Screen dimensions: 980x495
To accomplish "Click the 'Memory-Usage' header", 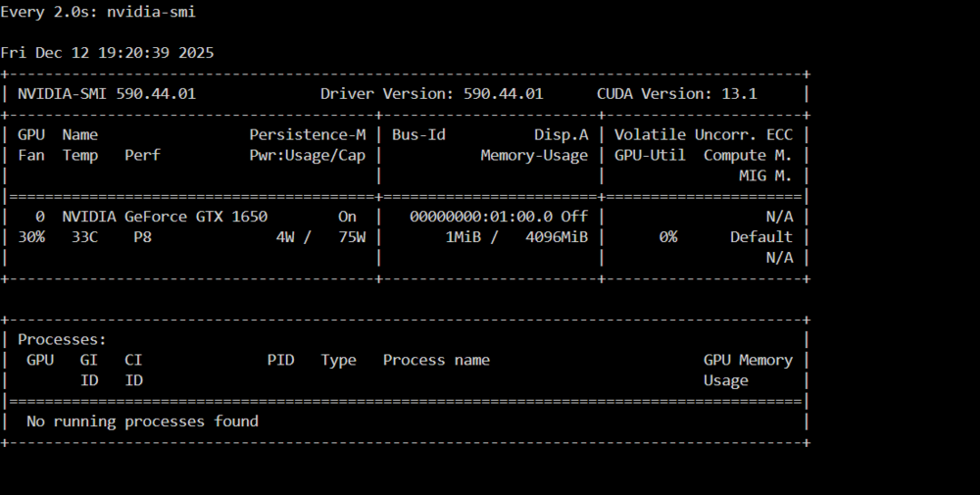I will (534, 156).
